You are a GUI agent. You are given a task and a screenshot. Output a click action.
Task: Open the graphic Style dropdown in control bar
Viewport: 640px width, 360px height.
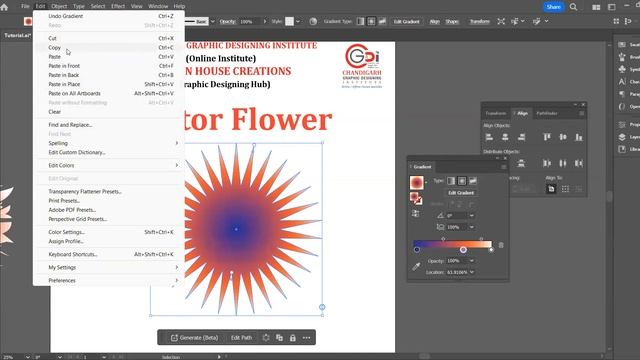[298, 21]
